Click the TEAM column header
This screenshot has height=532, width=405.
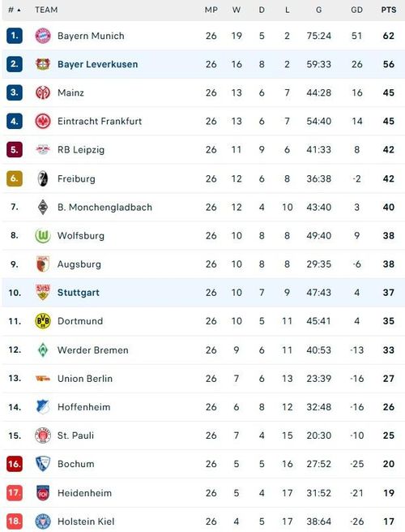[46, 10]
